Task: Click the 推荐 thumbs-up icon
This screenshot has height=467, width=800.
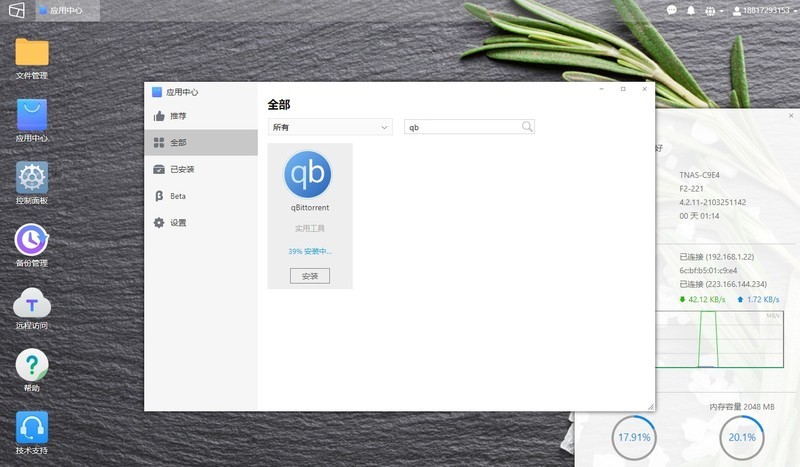Action: point(159,116)
